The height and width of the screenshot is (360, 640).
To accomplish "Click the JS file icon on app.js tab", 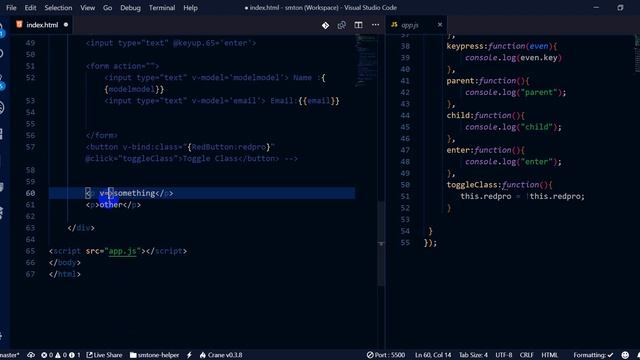I will [394, 25].
